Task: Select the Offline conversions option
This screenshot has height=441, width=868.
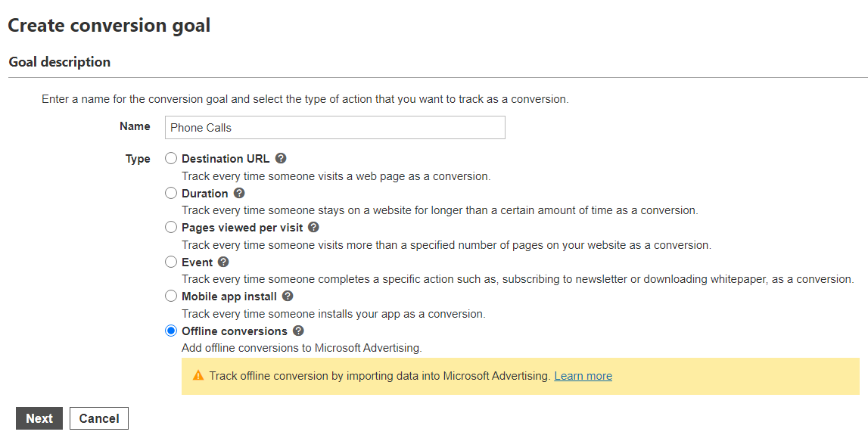Action: point(170,331)
